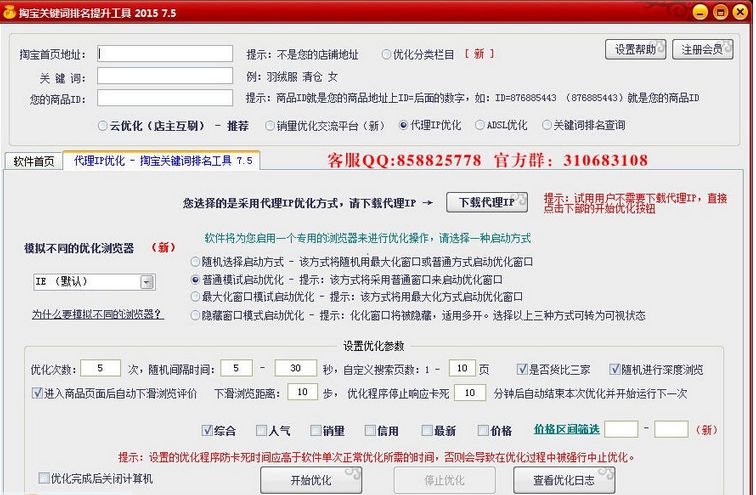This screenshot has height=495, width=756.
Task: Click 官方群：310683108 text
Action: (x=570, y=160)
